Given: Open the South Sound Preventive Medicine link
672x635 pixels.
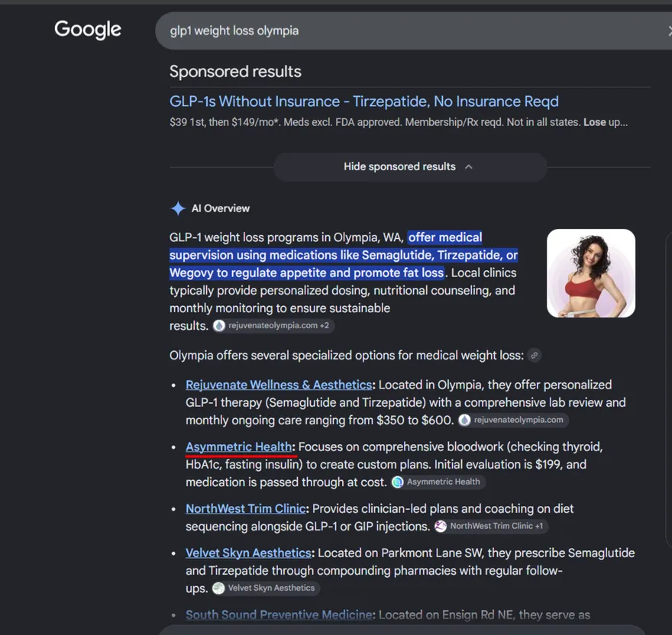Looking at the screenshot, I should point(279,615).
